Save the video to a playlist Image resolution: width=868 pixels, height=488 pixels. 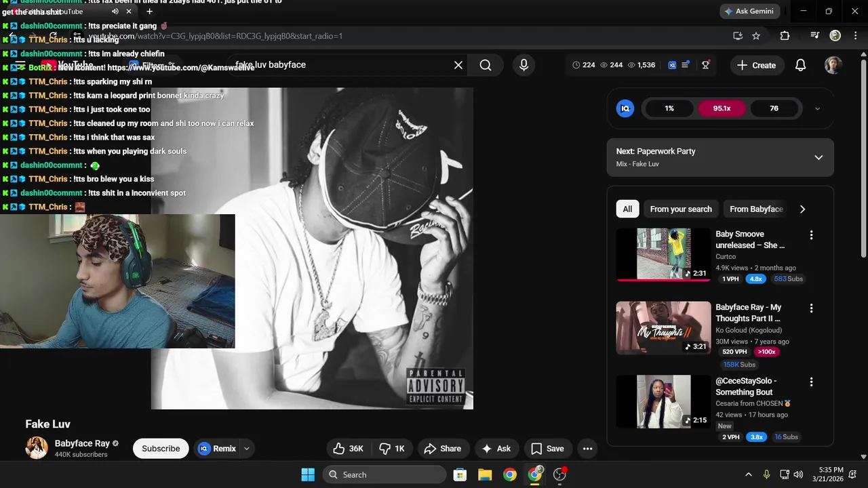[x=547, y=449]
